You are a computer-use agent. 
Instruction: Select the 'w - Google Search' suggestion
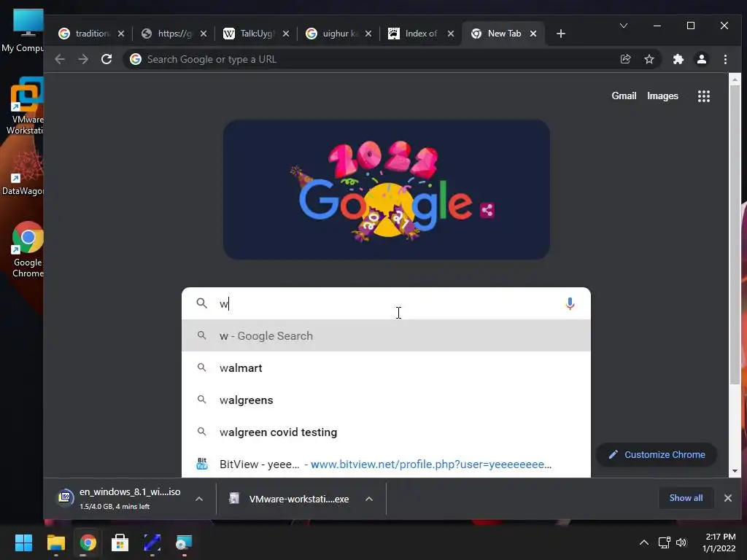pyautogui.click(x=386, y=335)
